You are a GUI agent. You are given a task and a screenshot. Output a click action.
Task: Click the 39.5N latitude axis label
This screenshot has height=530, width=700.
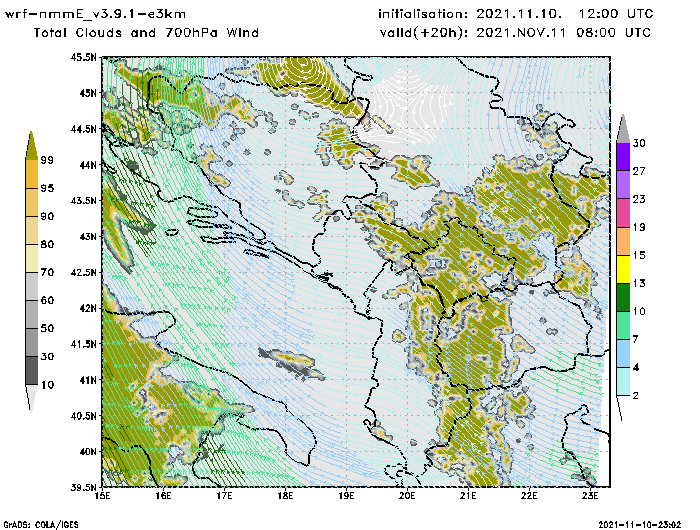[x=83, y=487]
